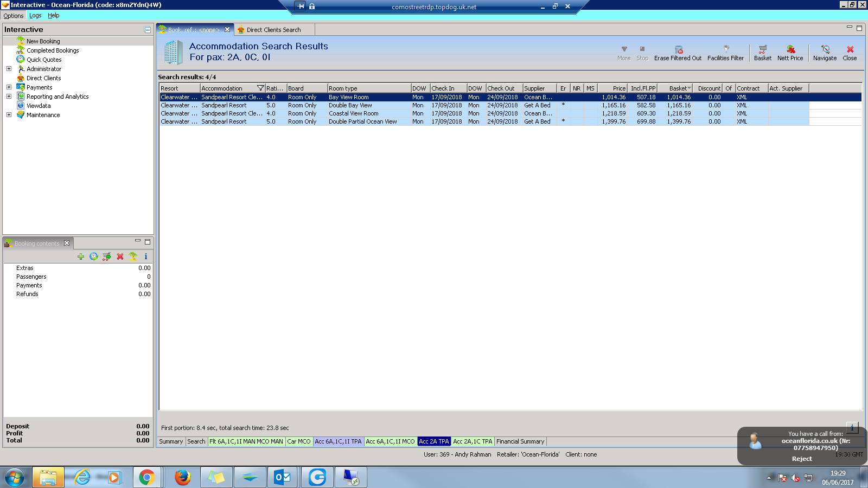This screenshot has height=488, width=868.
Task: Open the Options menu
Action: [x=14, y=16]
